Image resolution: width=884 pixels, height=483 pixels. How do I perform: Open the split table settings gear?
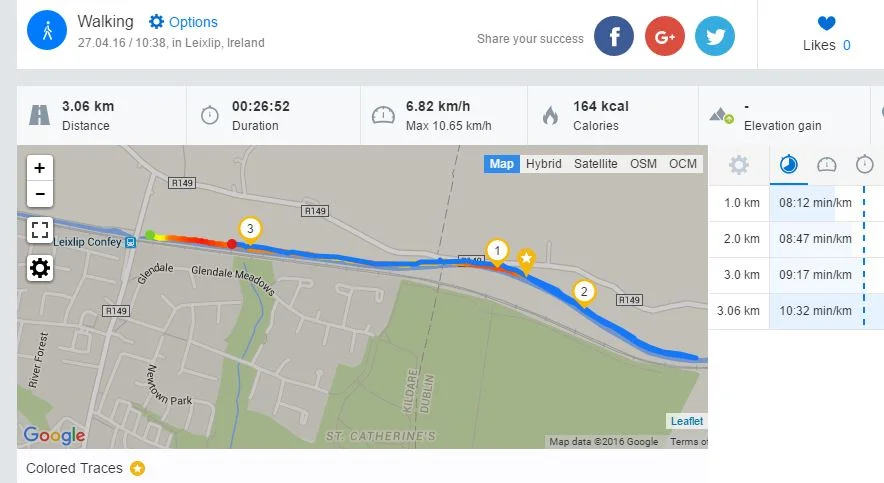(739, 165)
